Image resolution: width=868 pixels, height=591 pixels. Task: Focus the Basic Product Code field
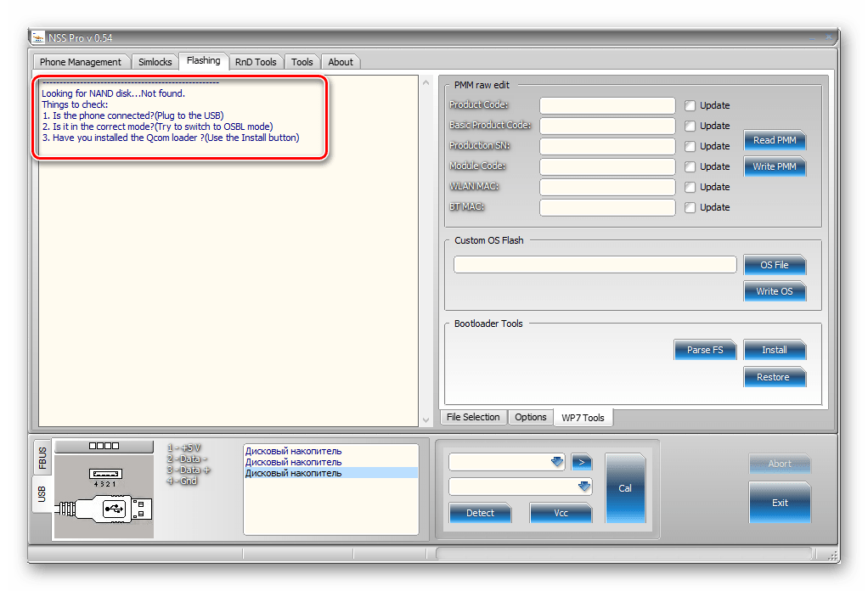607,126
